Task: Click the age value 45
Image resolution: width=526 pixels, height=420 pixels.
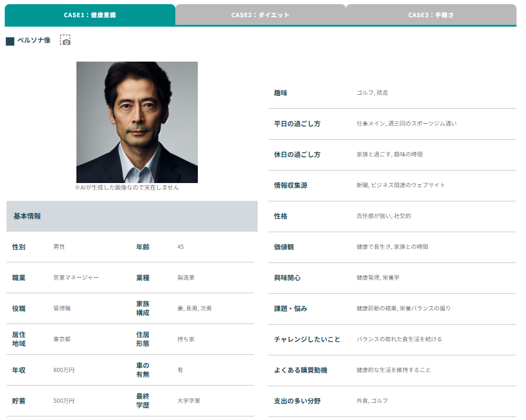Action: 181,247
